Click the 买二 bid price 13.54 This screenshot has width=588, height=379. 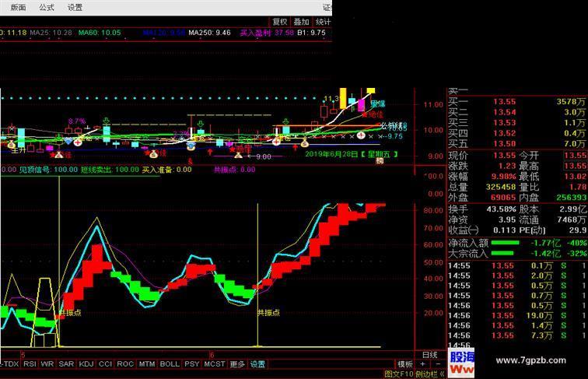(504, 112)
